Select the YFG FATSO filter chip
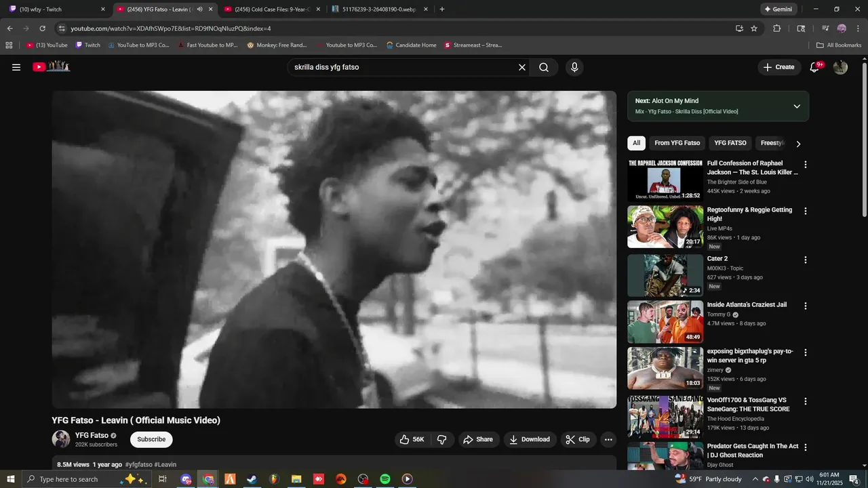Viewport: 868px width, 488px height. (x=730, y=143)
